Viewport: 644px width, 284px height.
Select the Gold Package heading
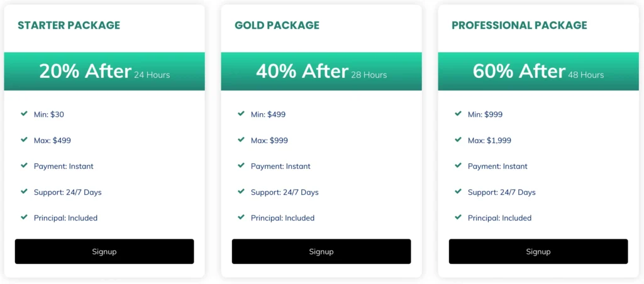(x=277, y=26)
